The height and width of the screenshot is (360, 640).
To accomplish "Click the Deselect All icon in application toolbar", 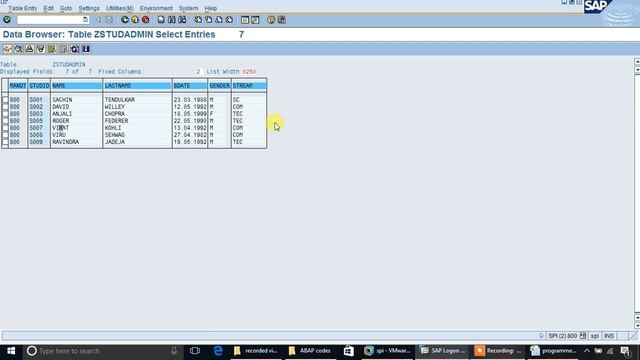I will [64, 49].
